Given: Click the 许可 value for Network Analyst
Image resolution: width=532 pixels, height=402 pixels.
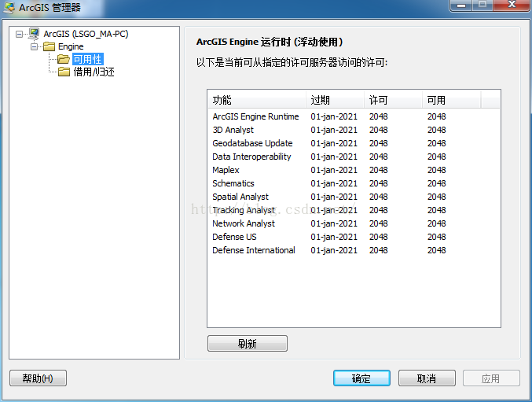Looking at the screenshot, I should pyautogui.click(x=378, y=223).
